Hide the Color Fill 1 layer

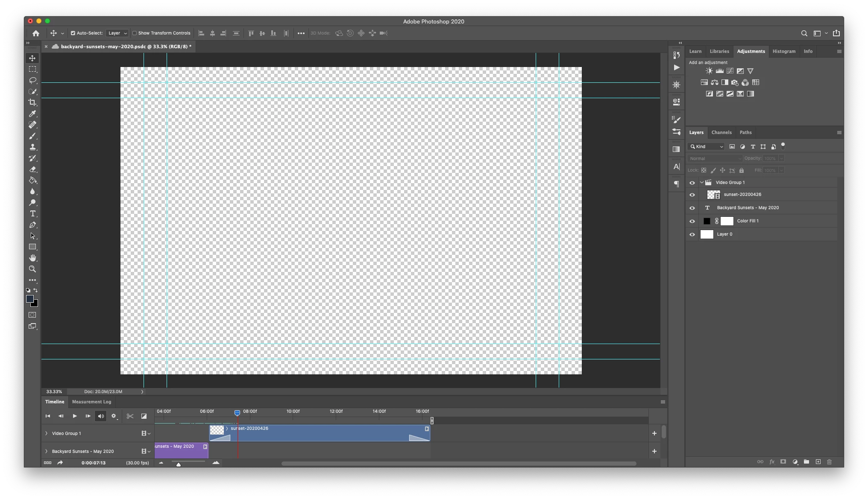692,221
